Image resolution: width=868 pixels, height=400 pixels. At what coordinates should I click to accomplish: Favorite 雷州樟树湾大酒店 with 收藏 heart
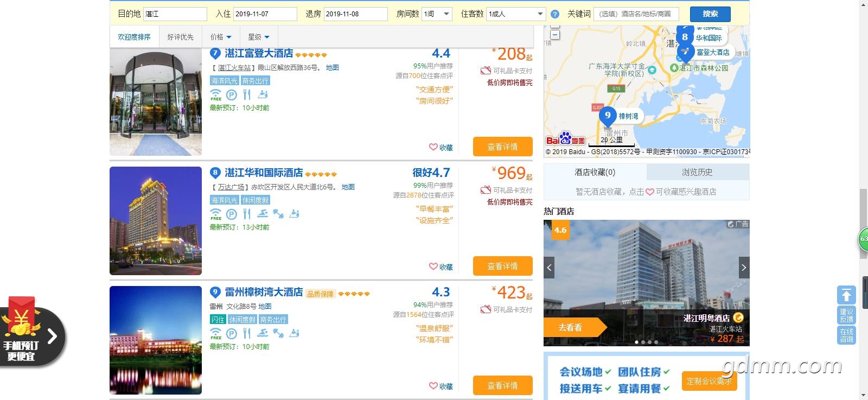tap(441, 386)
